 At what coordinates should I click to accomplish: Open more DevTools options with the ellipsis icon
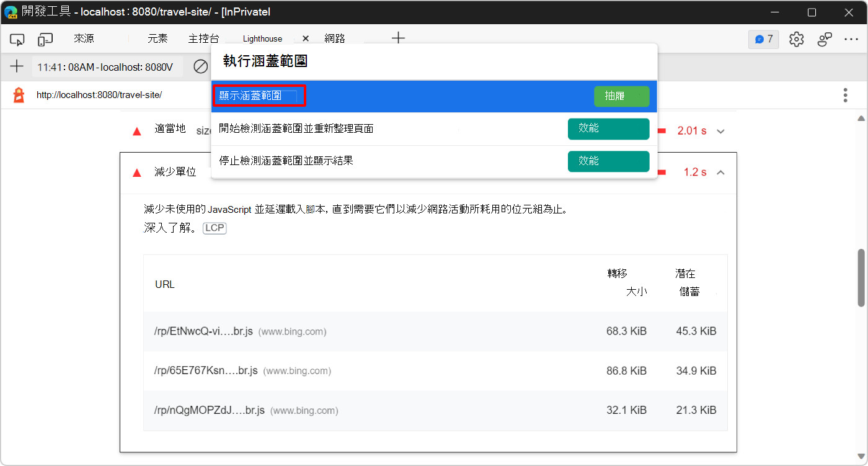pyautogui.click(x=852, y=38)
